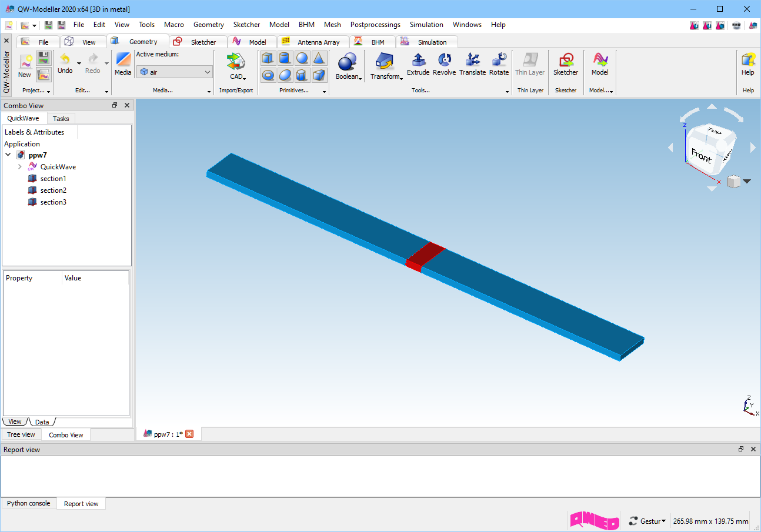Switch to the Antenna Array ribbon tab

[313, 42]
